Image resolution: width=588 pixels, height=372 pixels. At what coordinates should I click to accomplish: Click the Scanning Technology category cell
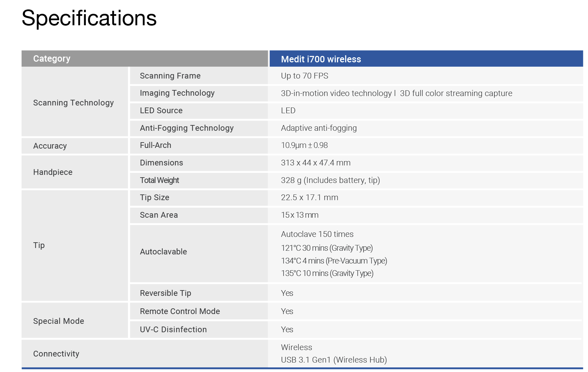coord(73,103)
